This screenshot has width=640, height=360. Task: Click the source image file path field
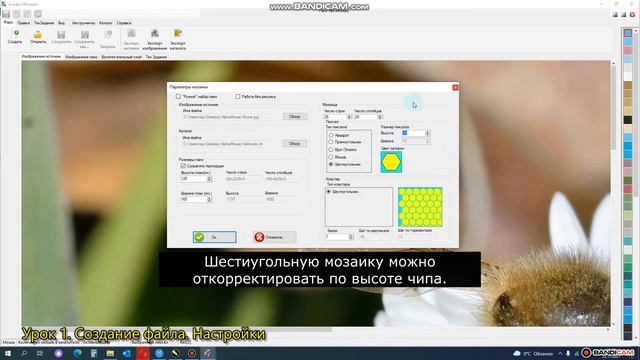(x=229, y=117)
